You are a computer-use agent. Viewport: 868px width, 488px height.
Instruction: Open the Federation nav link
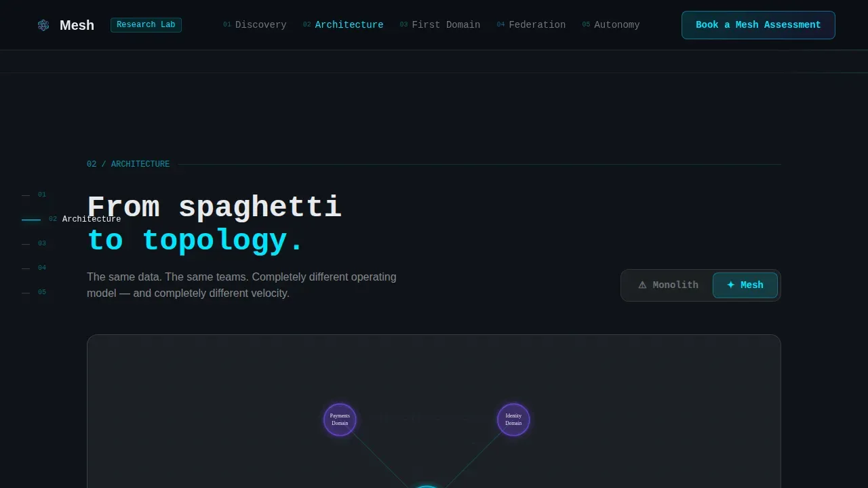pos(531,24)
